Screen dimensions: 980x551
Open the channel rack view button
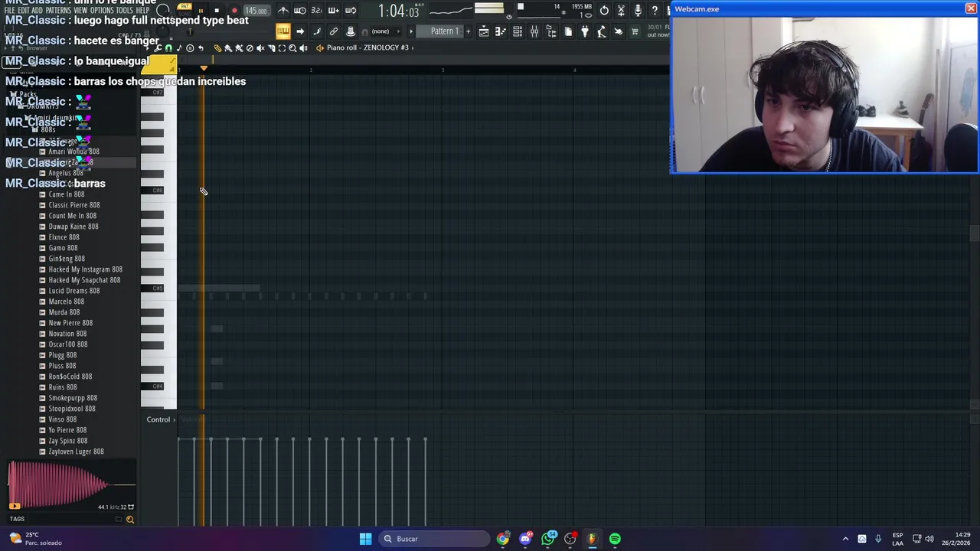[x=518, y=31]
